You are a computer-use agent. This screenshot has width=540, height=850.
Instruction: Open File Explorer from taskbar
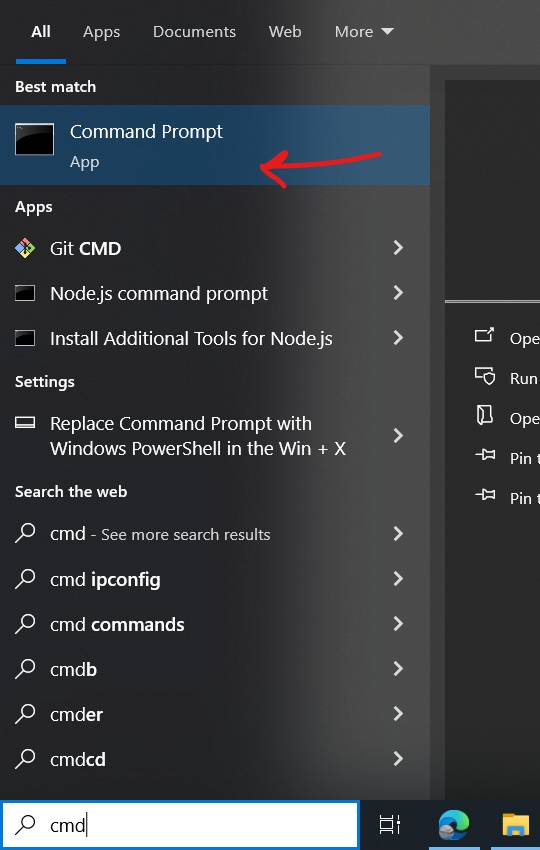[x=515, y=825]
